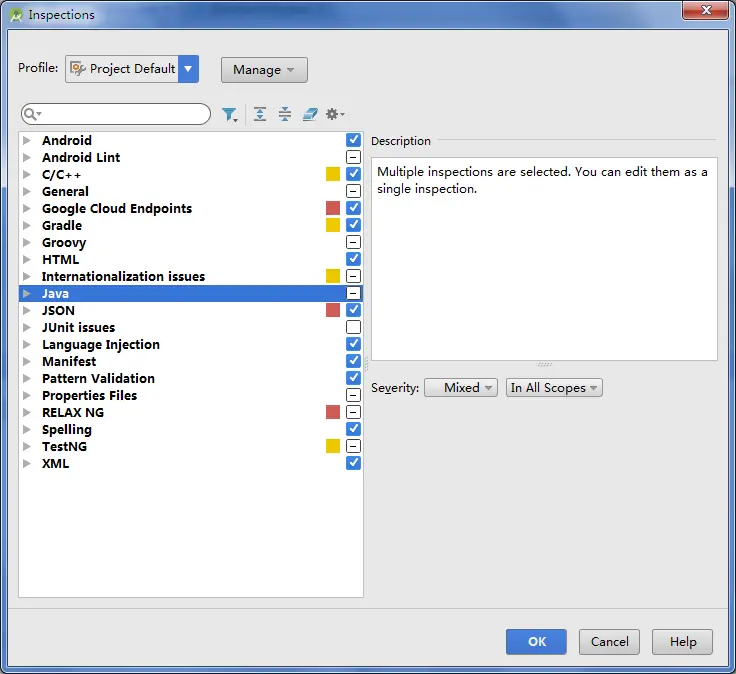Select the JUnit issues tree row
Viewport: 736px width, 674px height.
click(191, 327)
